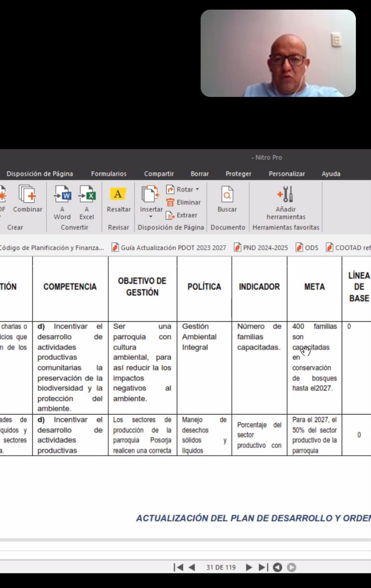Click the Eliminar page icon

click(170, 202)
